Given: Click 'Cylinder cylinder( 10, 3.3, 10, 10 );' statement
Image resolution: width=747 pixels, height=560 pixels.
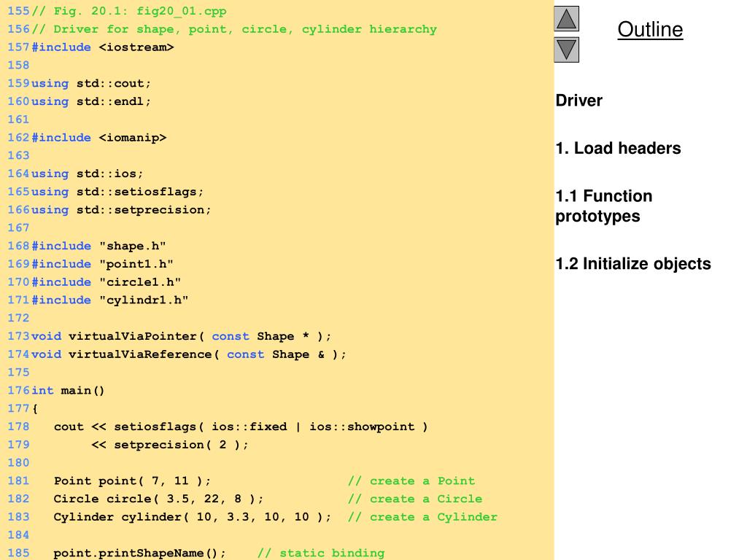Looking at the screenshot, I should point(192,517).
